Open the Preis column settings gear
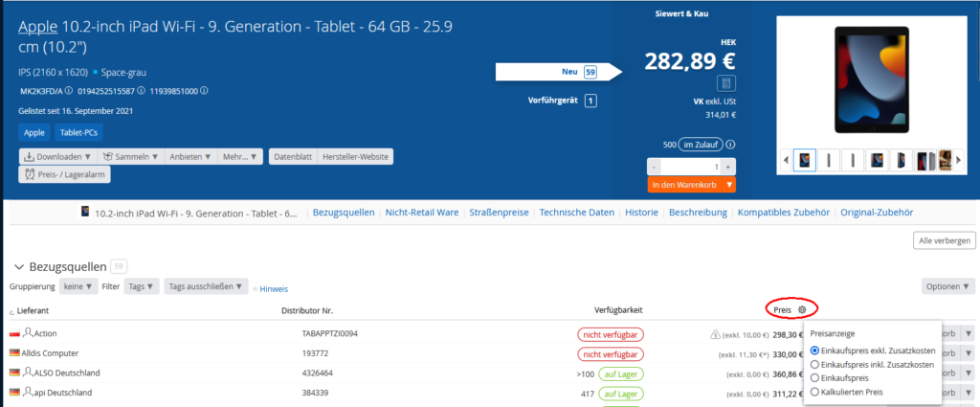This screenshot has height=407, width=980. click(803, 309)
